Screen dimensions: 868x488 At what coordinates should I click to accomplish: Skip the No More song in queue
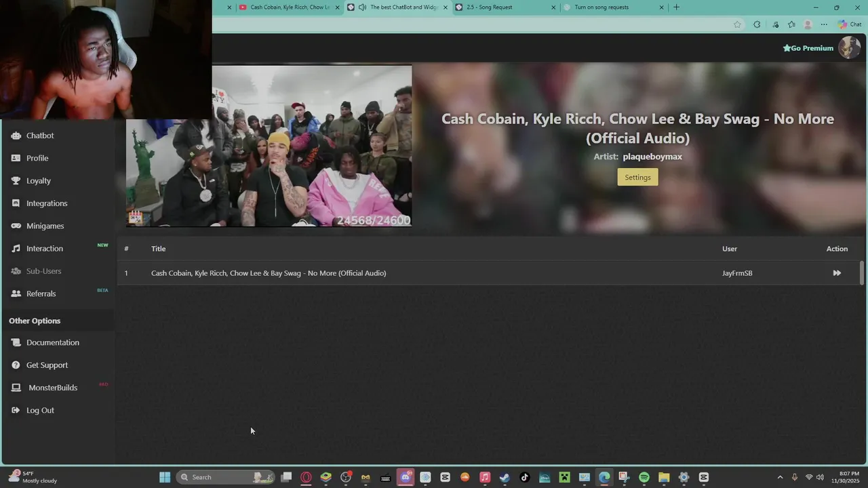coord(837,273)
